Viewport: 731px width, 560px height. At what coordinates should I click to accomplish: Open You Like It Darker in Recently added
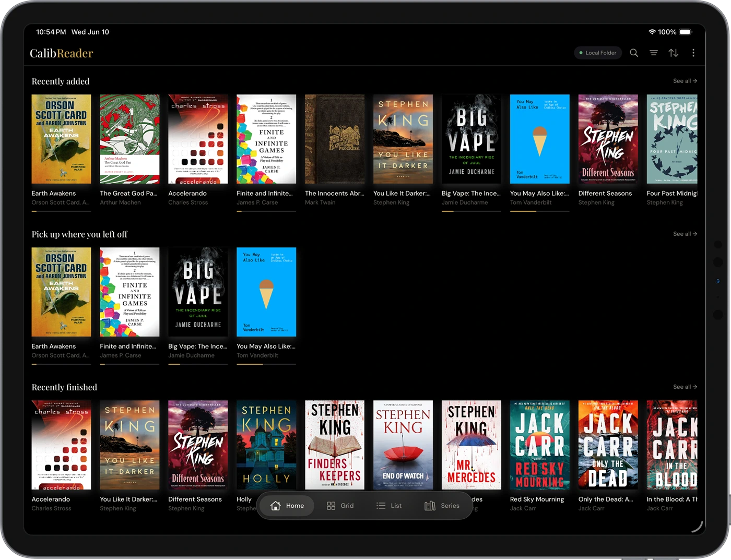[x=403, y=139]
